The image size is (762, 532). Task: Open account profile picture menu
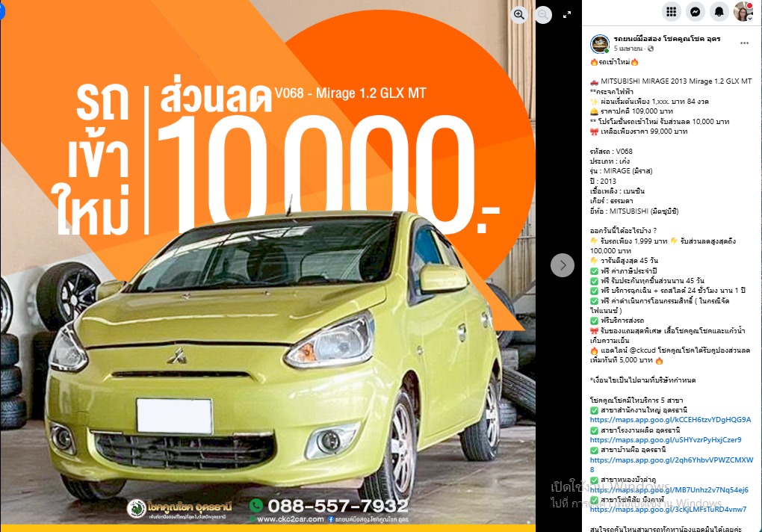coord(743,12)
